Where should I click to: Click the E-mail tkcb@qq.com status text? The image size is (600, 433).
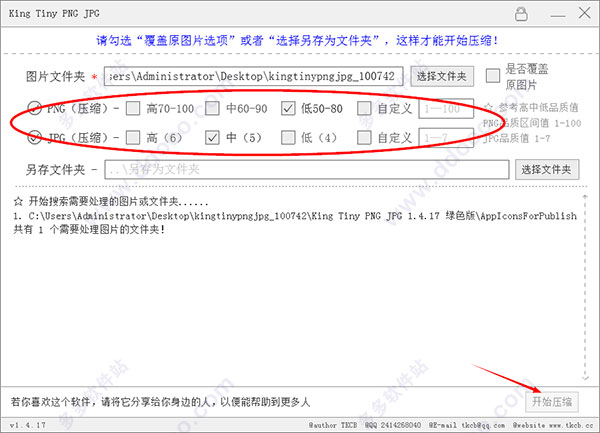(467, 425)
